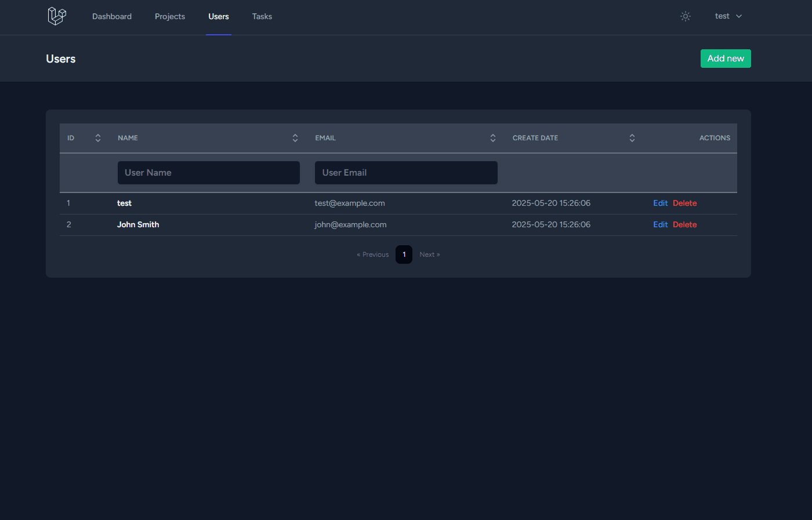
Task: Delete the user John Smith
Action: coord(685,224)
